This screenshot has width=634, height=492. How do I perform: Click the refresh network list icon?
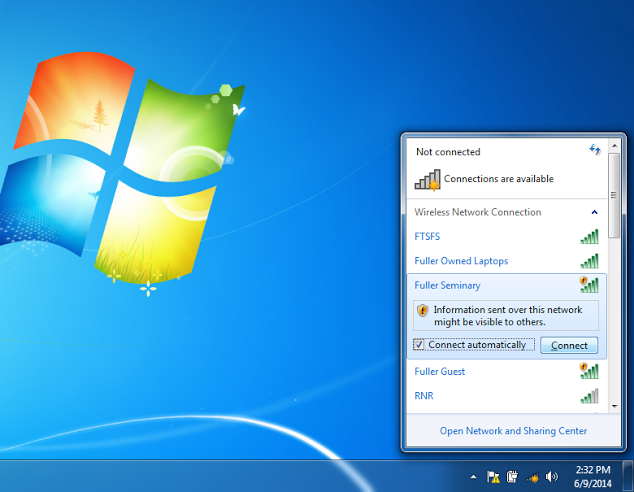(x=594, y=150)
